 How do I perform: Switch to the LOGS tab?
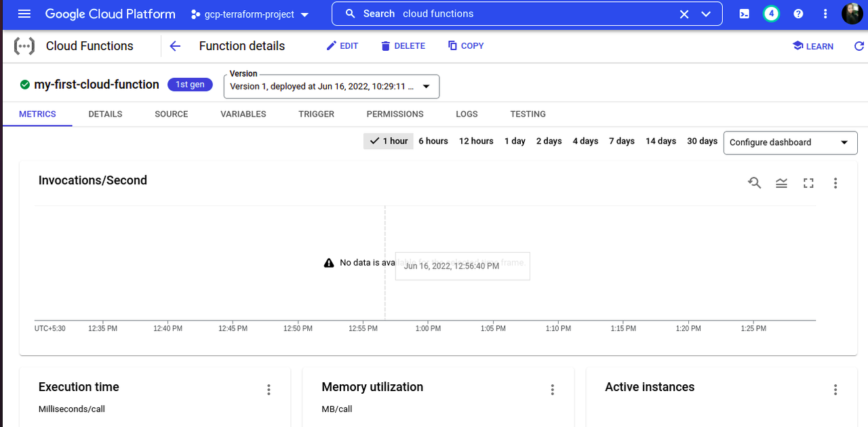click(467, 114)
